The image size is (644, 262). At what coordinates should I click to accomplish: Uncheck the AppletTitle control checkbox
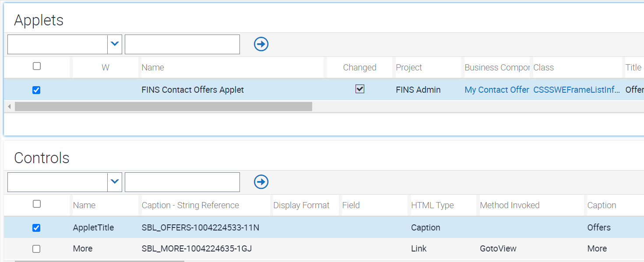[36, 227]
